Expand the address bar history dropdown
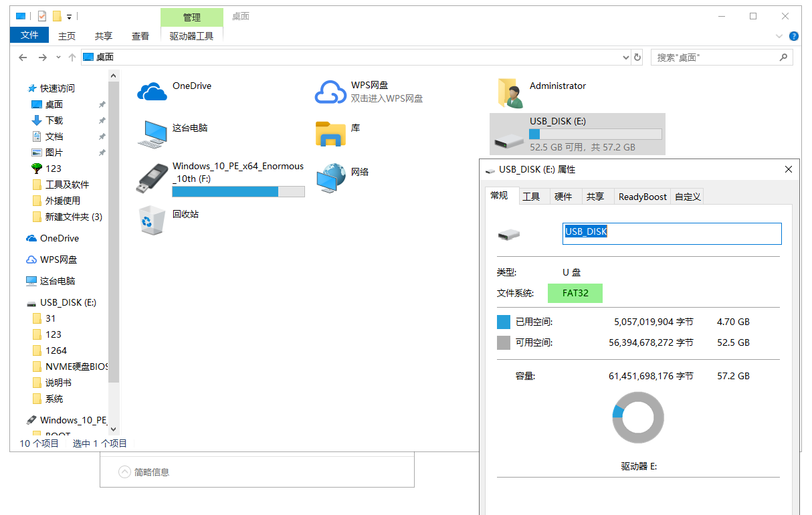Image resolution: width=812 pixels, height=515 pixels. coord(626,58)
